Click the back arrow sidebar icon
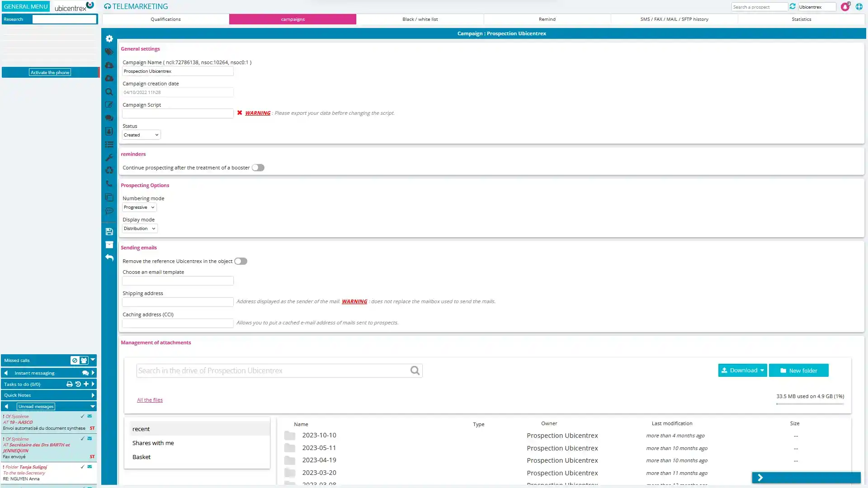868x488 pixels. [x=109, y=258]
